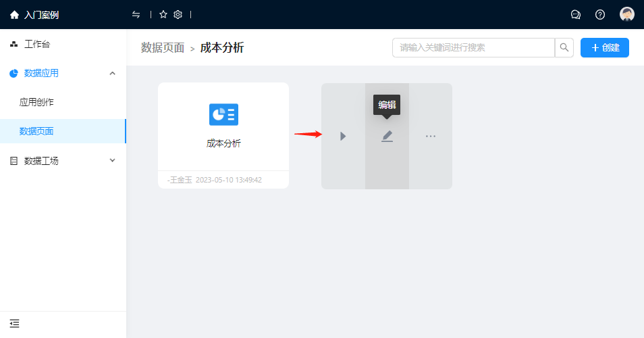Click the keyword search input field
This screenshot has height=338, width=644.
(x=473, y=48)
